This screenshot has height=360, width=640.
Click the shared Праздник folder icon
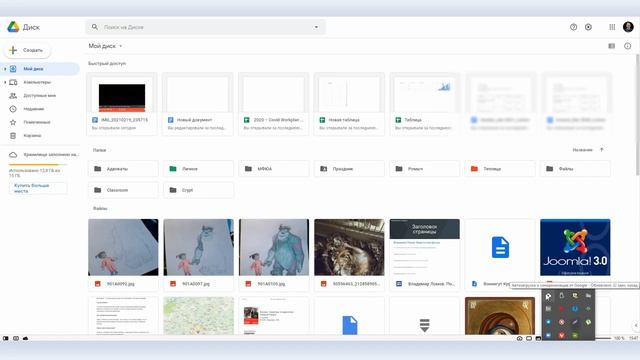pos(324,169)
